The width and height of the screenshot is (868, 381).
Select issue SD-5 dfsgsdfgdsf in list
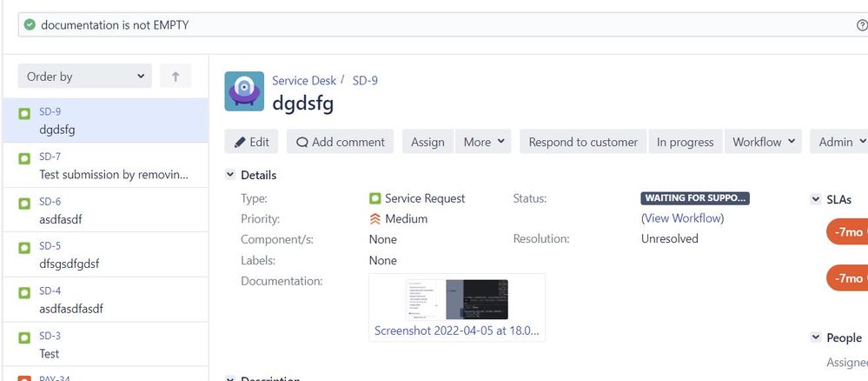(105, 255)
